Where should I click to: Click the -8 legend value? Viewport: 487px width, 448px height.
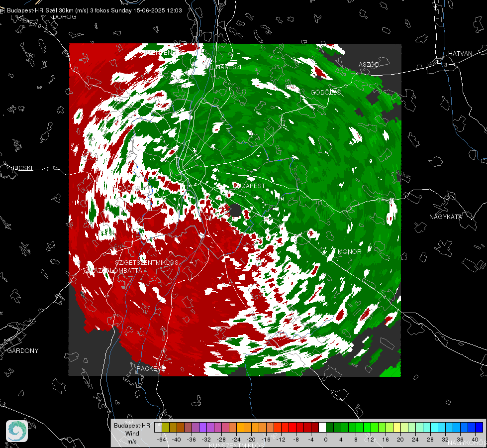click(295, 440)
